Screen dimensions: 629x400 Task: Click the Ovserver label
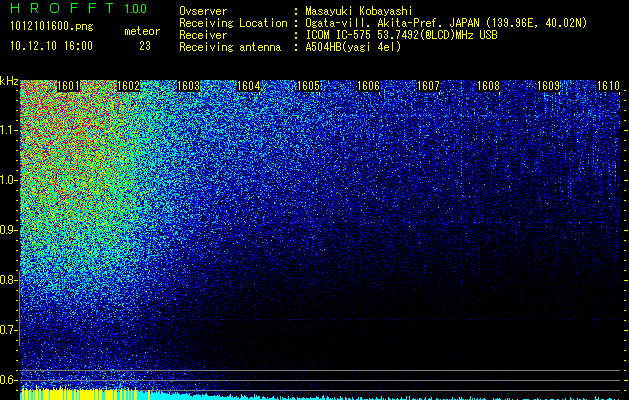pos(203,11)
